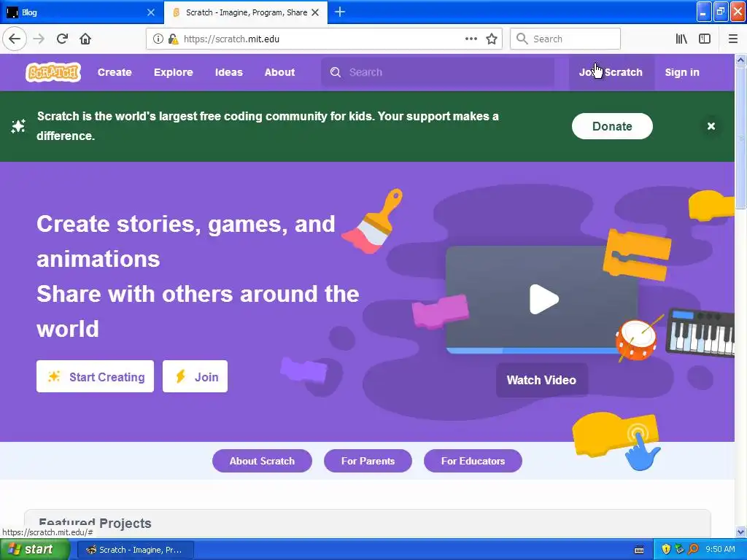
Task: Click Sign in
Action: [x=682, y=72]
